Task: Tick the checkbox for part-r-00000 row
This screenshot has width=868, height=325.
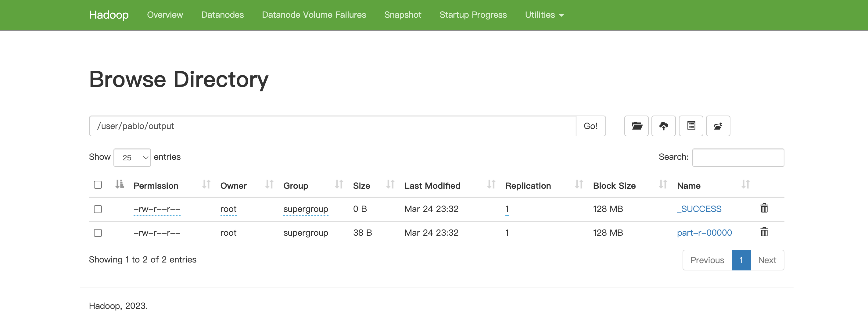Action: 98,233
